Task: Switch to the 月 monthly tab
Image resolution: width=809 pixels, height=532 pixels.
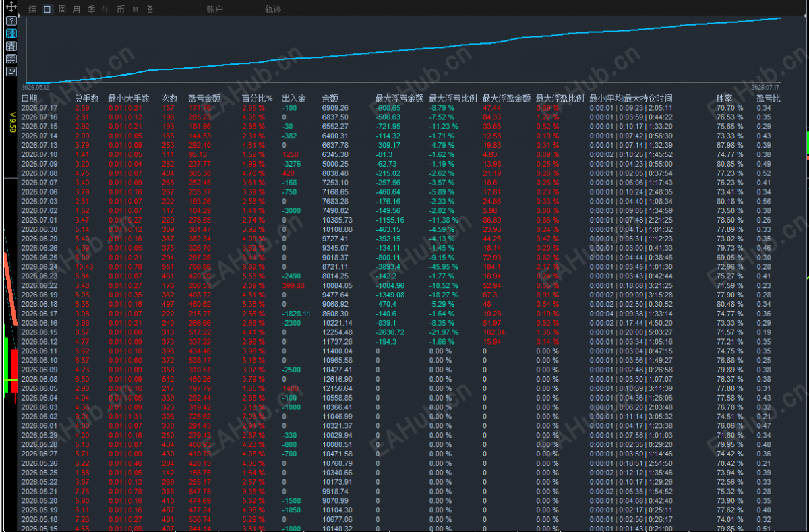Action: pyautogui.click(x=76, y=9)
